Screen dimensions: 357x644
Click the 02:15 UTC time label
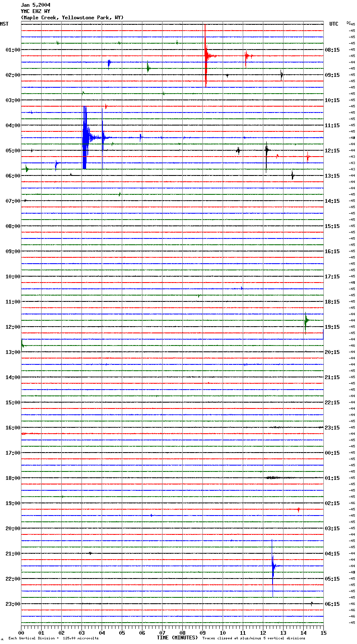click(332, 503)
